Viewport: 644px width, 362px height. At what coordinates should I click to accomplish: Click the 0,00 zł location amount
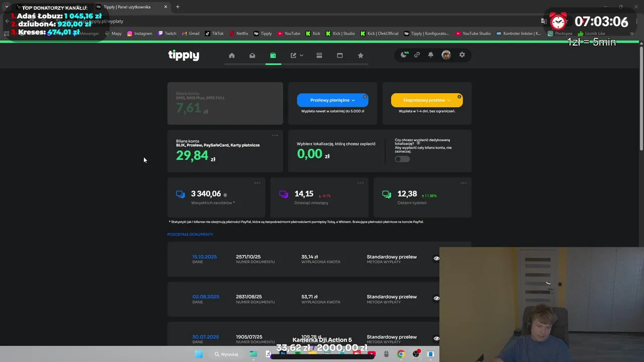click(313, 154)
